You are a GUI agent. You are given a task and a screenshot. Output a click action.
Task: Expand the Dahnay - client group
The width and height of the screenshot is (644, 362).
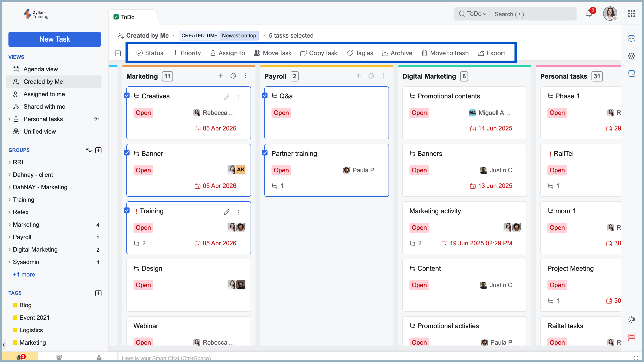tap(10, 175)
